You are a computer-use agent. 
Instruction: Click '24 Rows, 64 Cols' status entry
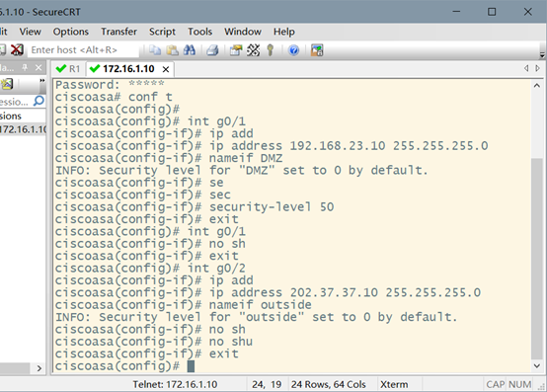[329, 384]
